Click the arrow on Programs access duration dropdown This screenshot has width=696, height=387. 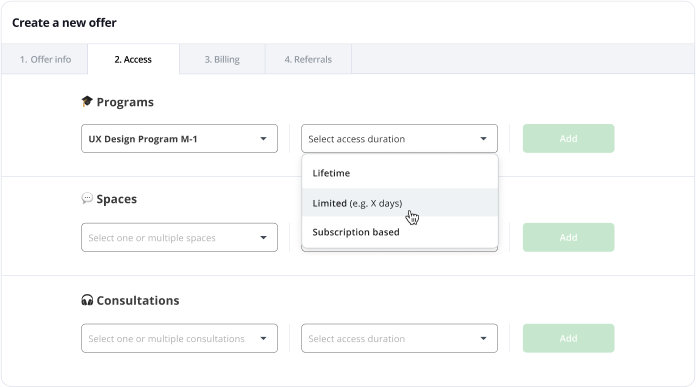[x=483, y=139]
